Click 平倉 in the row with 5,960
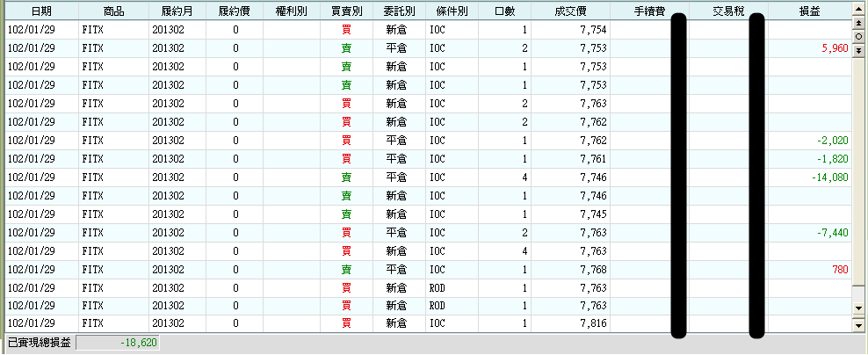Image resolution: width=868 pixels, height=355 pixels. (x=396, y=48)
